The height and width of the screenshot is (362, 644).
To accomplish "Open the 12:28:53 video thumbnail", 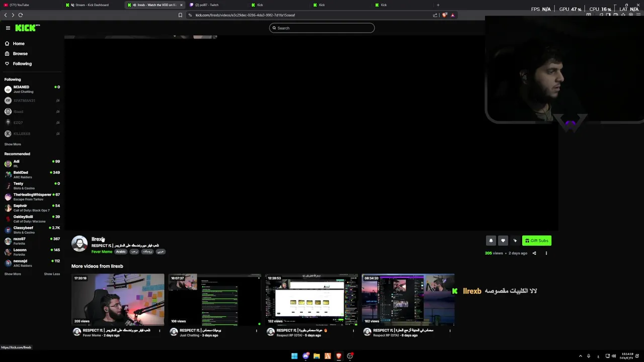I will (311, 300).
